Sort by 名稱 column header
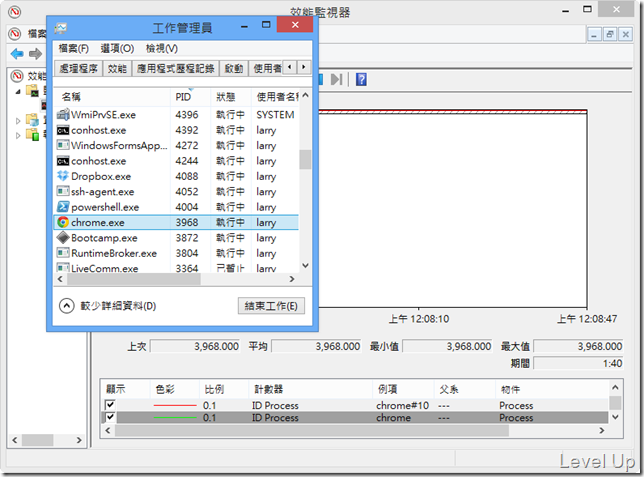 point(113,97)
